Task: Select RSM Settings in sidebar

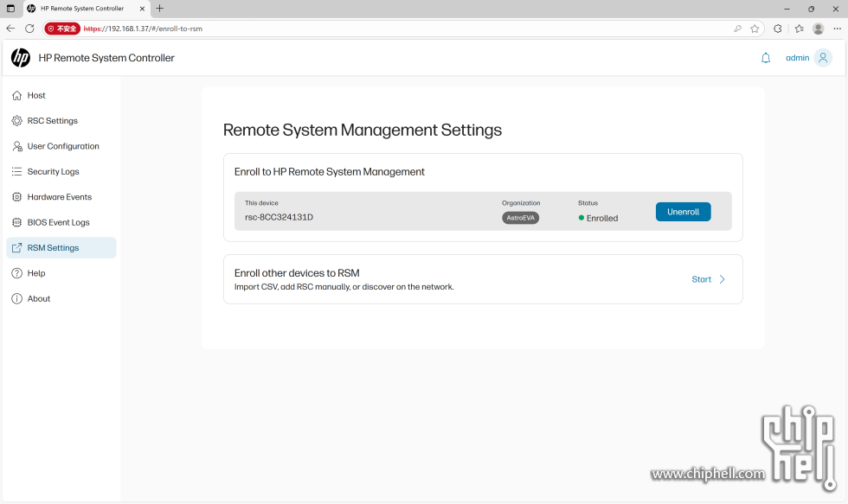Action: [x=53, y=248]
